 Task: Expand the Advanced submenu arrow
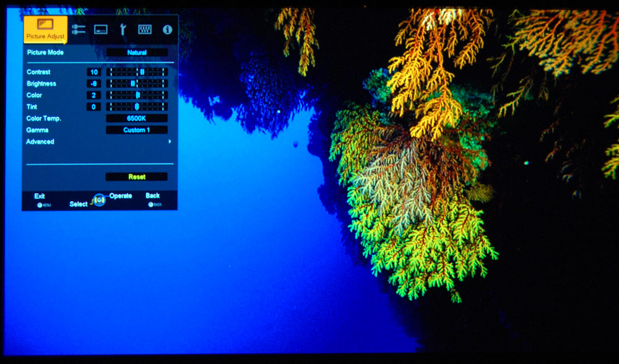(x=170, y=142)
